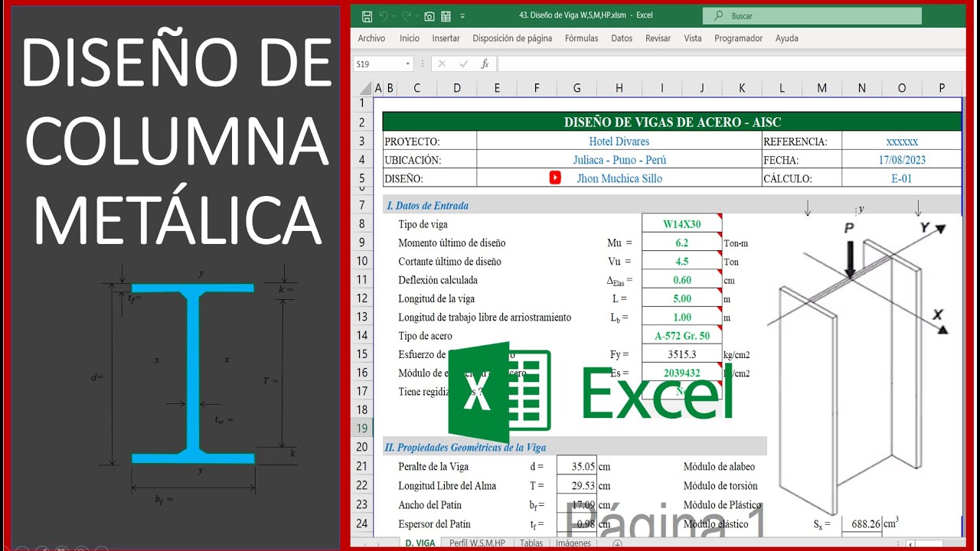Click the Juliaca - Puno - Perú cell
The image size is (980, 551).
click(619, 160)
